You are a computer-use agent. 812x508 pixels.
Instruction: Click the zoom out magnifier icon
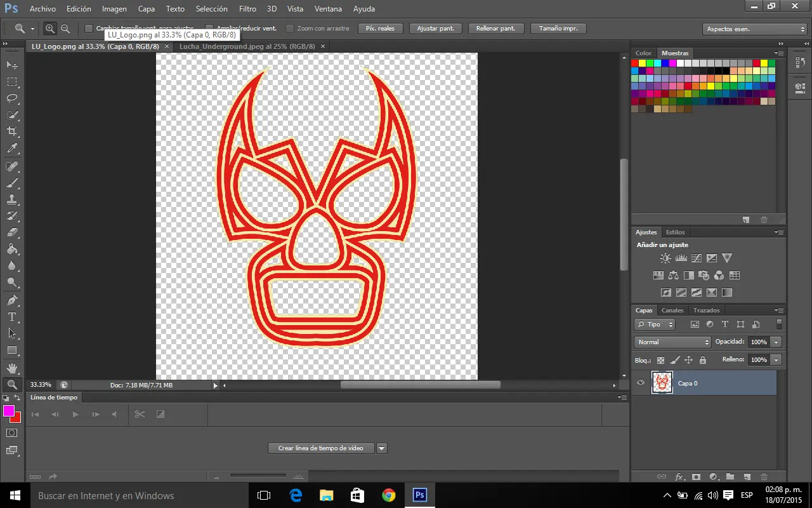point(65,29)
